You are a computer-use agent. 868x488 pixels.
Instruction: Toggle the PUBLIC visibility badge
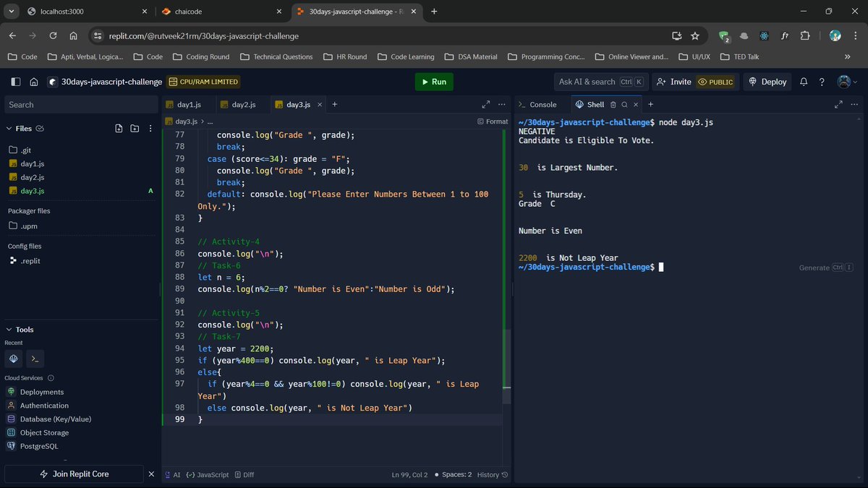(715, 82)
